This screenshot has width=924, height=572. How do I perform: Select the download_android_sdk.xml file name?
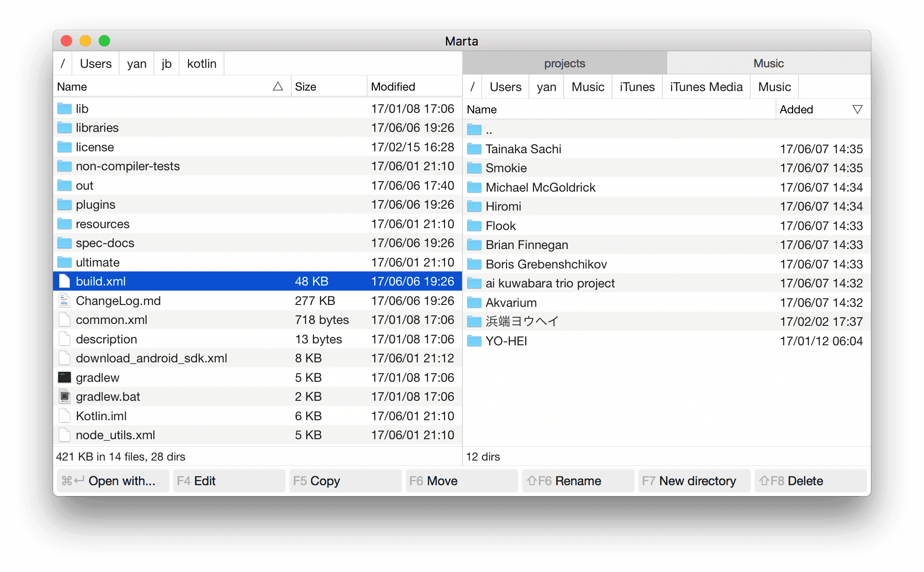(151, 358)
